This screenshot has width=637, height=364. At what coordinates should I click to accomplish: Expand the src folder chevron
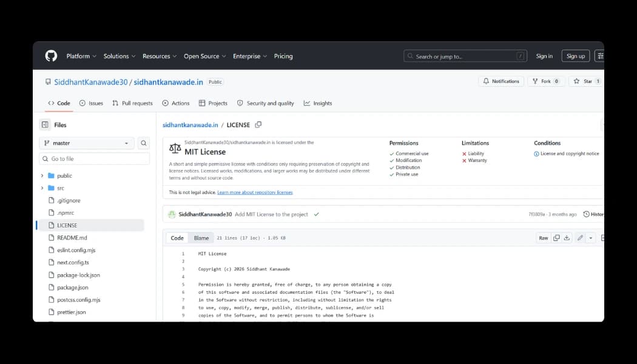click(x=42, y=188)
